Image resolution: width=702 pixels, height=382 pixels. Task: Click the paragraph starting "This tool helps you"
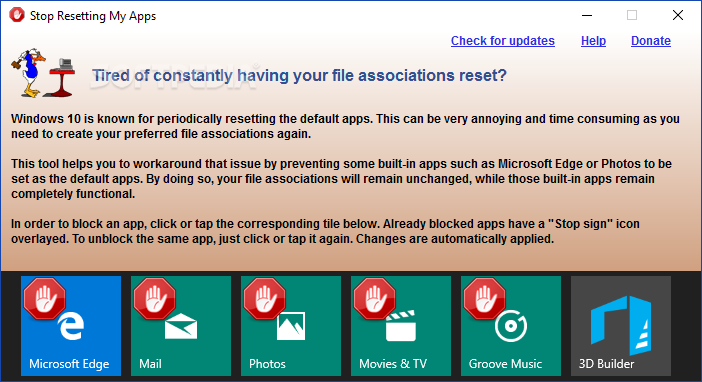click(x=341, y=179)
